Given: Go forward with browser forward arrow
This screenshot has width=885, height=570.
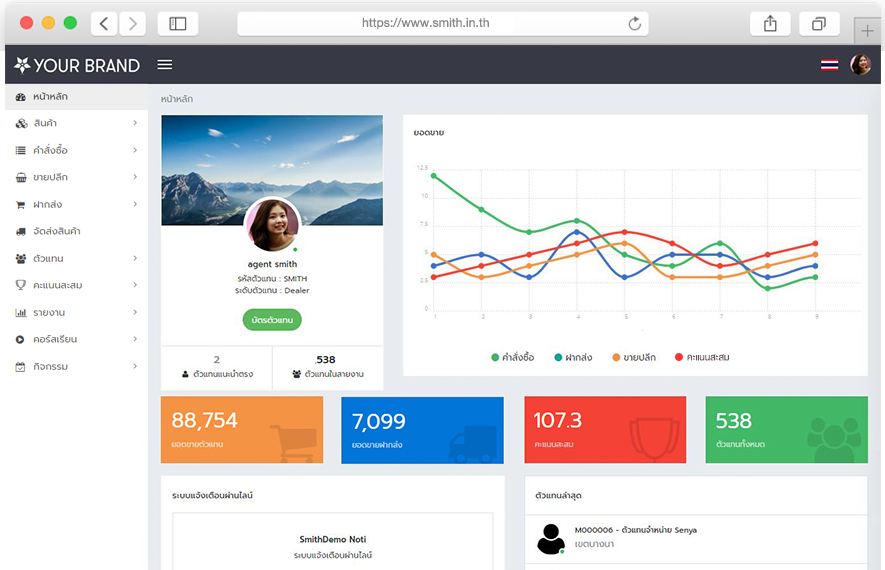Looking at the screenshot, I should (132, 23).
